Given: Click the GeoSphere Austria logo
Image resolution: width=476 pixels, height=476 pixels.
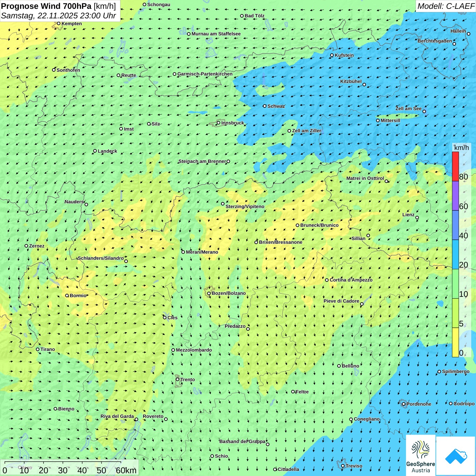Looking at the screenshot, I should click(x=421, y=455).
